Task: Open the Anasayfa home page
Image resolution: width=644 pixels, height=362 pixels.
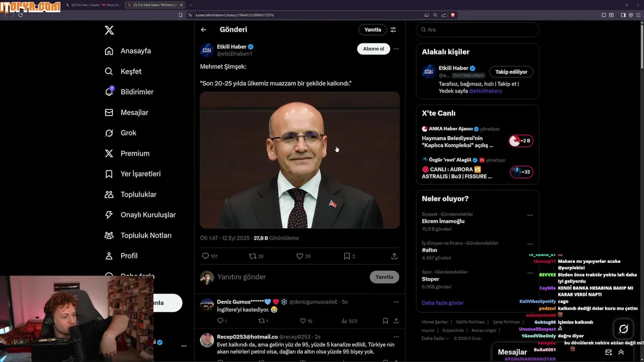Action: coord(128,51)
